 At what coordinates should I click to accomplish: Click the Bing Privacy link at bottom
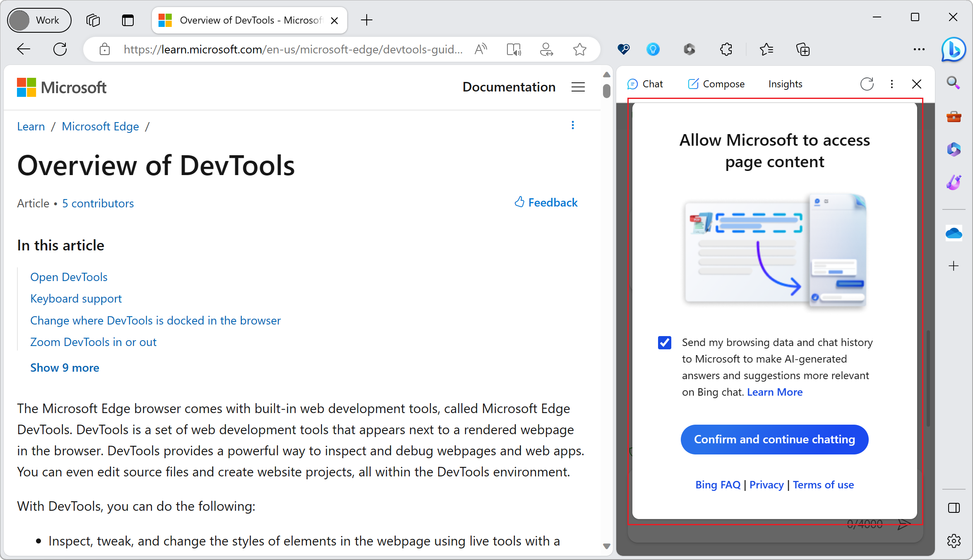[767, 485]
